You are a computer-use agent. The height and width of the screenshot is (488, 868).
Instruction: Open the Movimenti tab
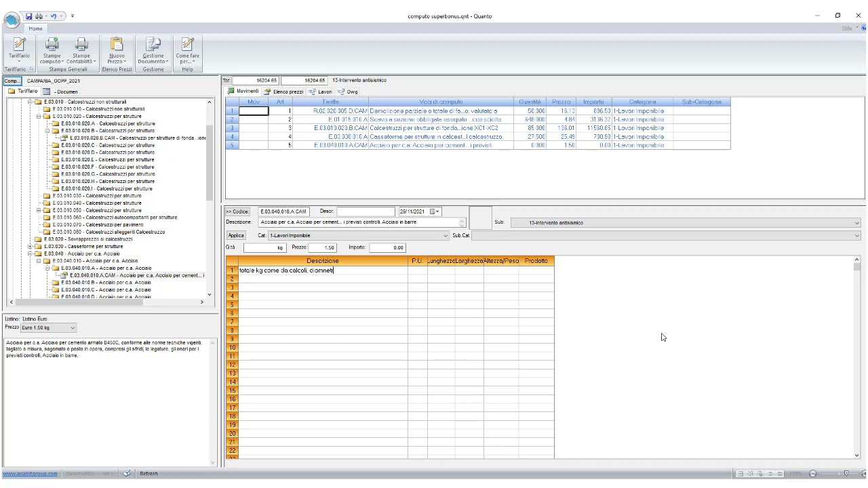point(243,91)
